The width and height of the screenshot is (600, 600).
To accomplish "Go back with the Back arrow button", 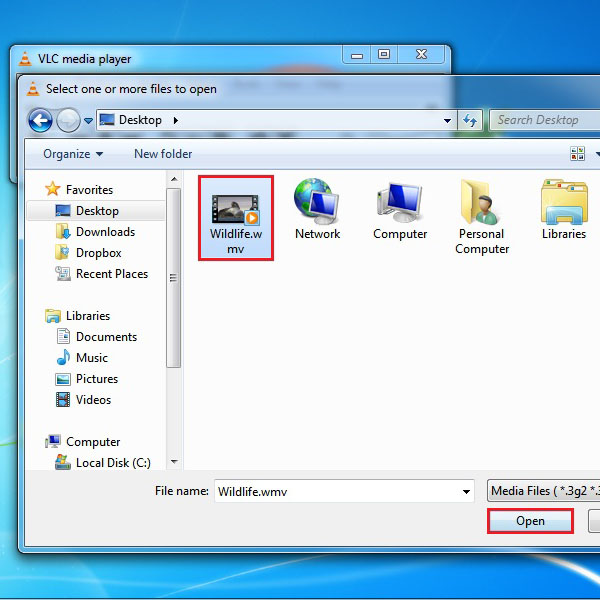I will (40, 120).
